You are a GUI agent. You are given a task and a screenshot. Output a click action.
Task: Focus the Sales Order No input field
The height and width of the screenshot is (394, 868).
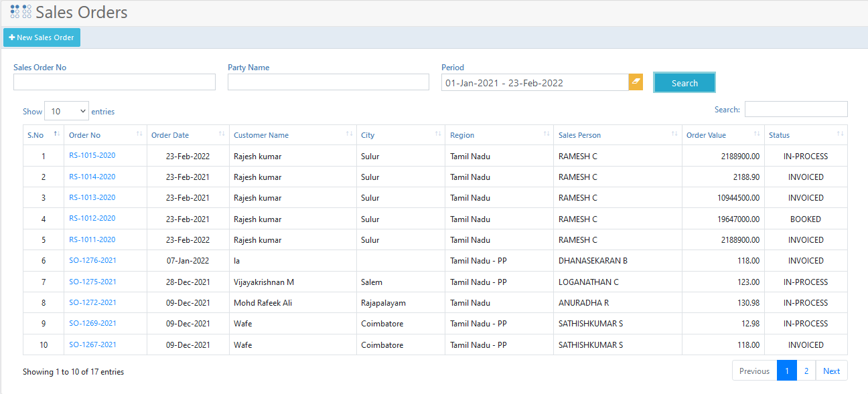pyautogui.click(x=115, y=82)
